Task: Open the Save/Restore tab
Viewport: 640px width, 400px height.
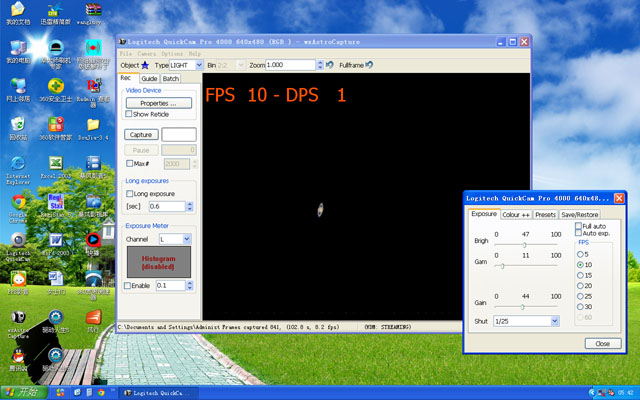Action: pyautogui.click(x=580, y=214)
